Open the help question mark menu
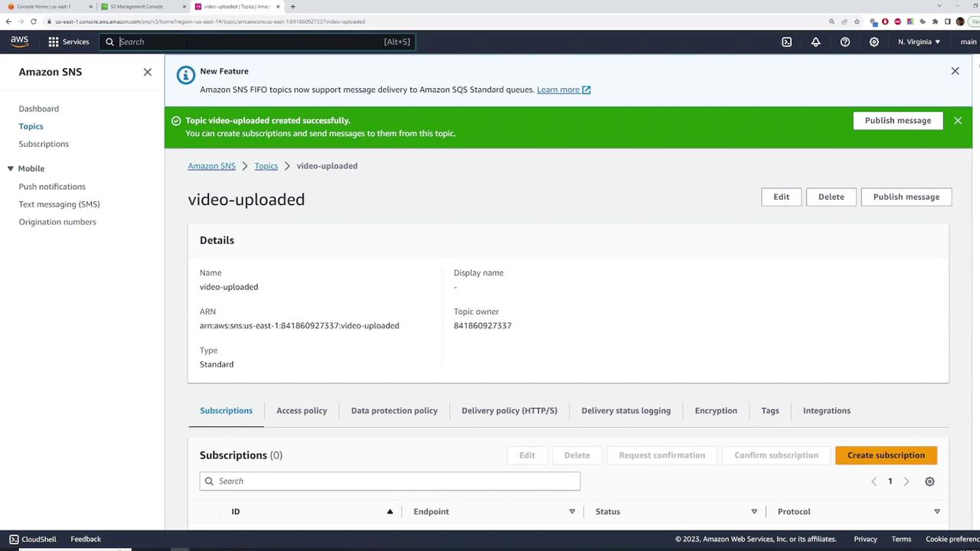Viewport: 980px width, 551px height. point(845,42)
